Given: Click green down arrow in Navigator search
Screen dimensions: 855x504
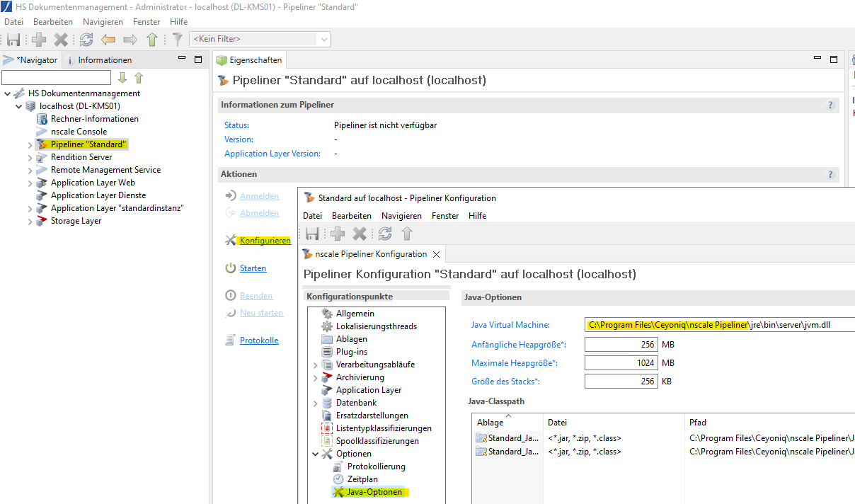Looking at the screenshot, I should pos(122,78).
